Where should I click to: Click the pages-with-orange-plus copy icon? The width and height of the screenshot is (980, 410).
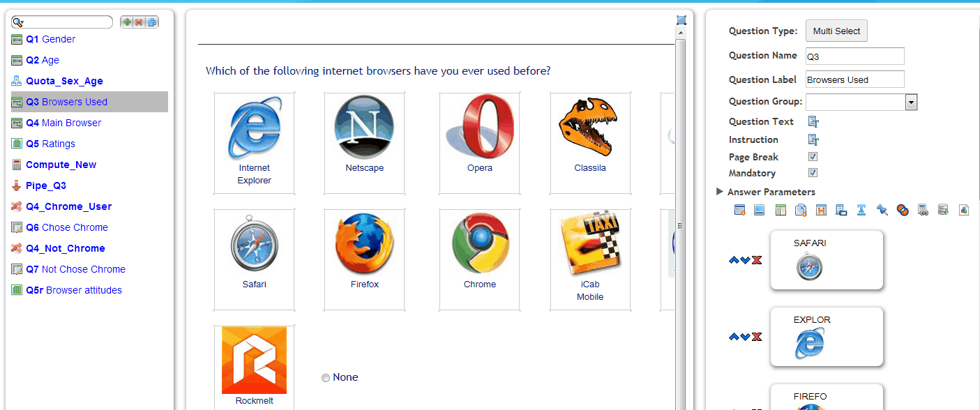(801, 210)
